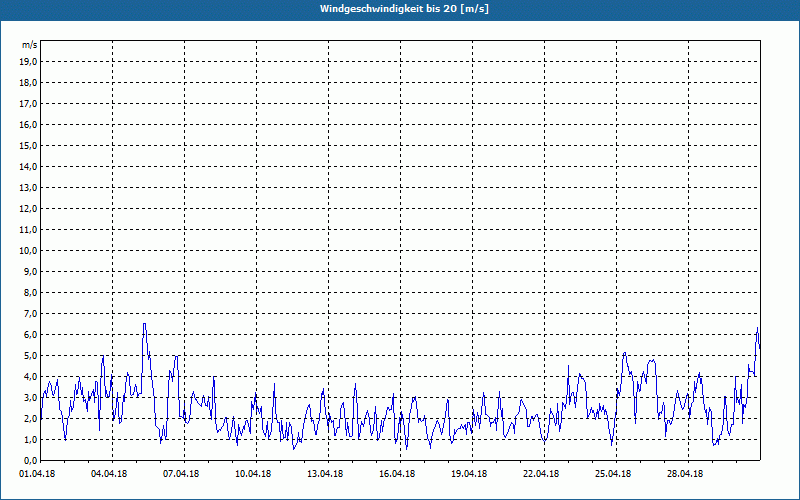Select the '14,0' y-axis label
The width and height of the screenshot is (800, 500).
point(29,166)
